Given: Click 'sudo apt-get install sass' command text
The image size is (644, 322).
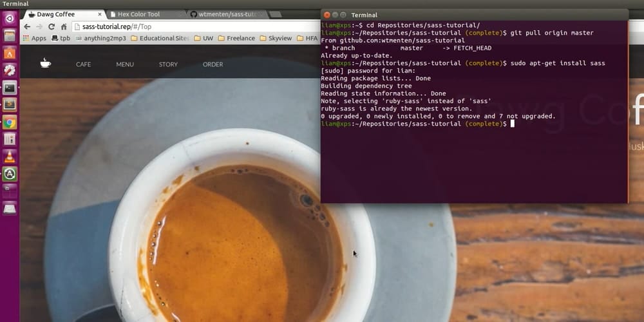Looking at the screenshot, I should click(557, 63).
